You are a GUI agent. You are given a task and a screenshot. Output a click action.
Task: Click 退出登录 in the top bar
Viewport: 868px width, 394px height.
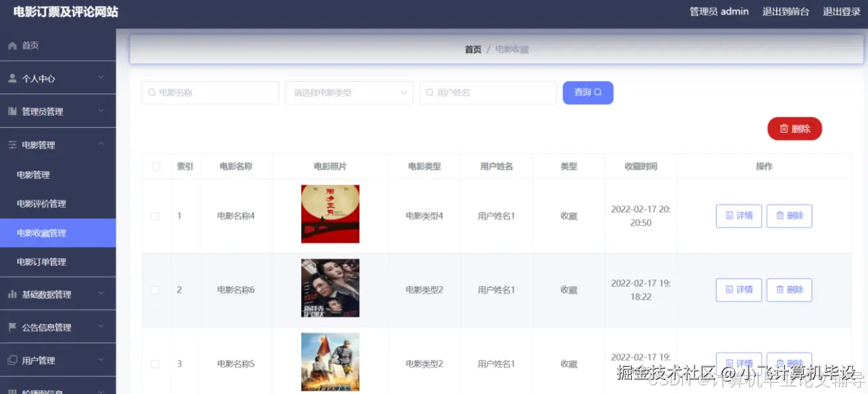[x=841, y=11]
